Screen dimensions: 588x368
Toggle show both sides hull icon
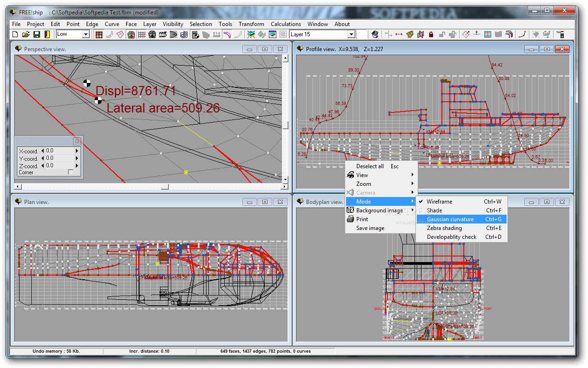131,34
